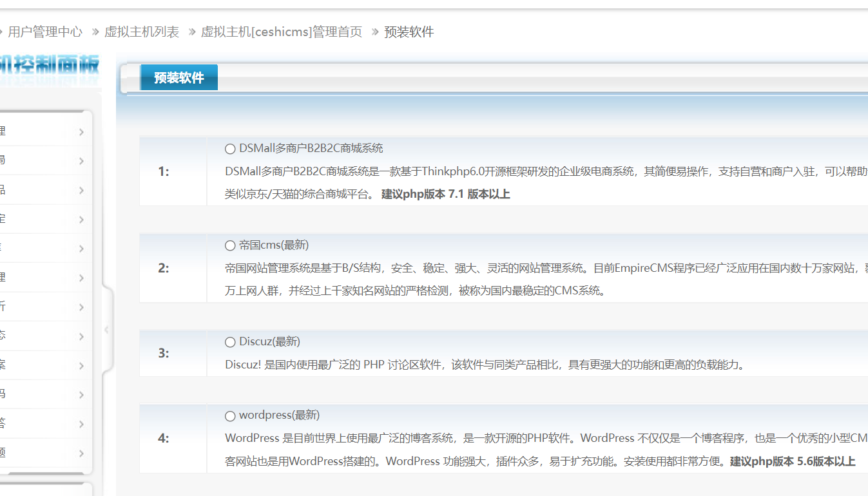Open 用户管理中心 in the breadcrumb
Screen dimensions: 868x496
pos(45,32)
